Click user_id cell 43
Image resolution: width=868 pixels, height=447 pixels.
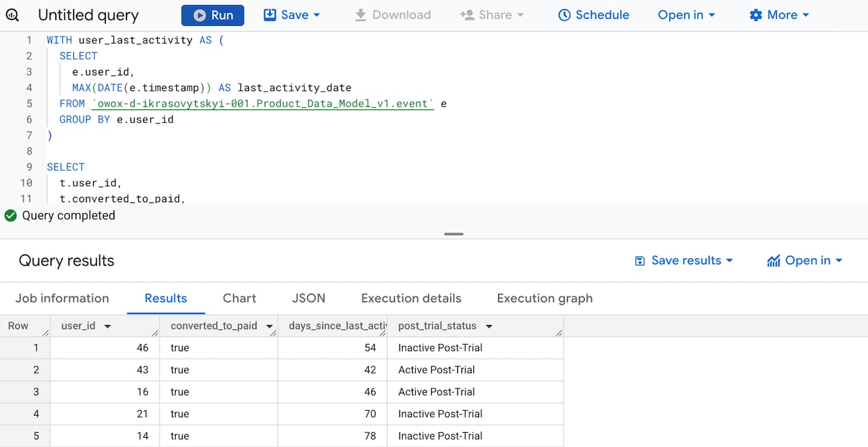(x=105, y=370)
